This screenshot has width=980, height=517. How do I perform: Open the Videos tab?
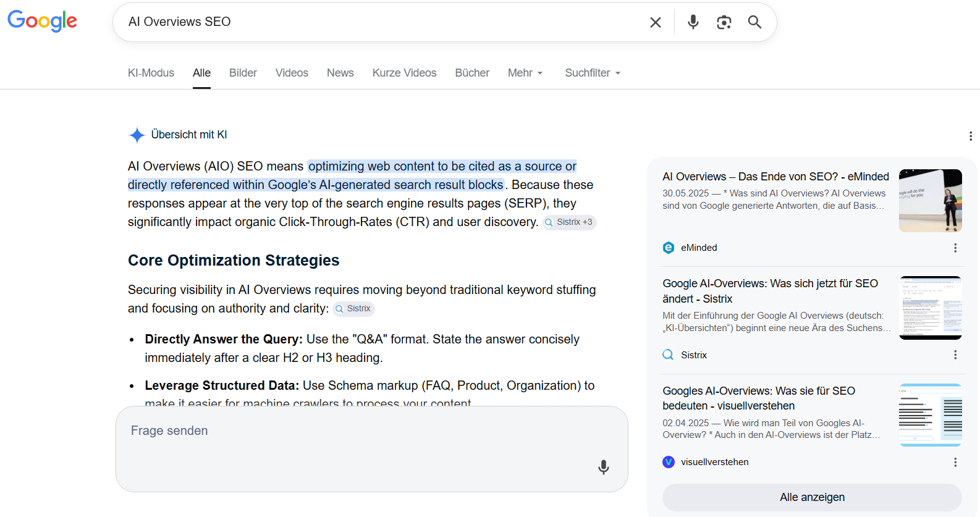292,73
